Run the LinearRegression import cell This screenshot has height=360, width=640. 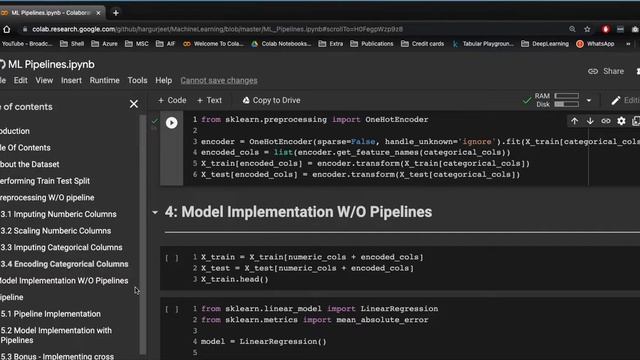tap(171, 309)
